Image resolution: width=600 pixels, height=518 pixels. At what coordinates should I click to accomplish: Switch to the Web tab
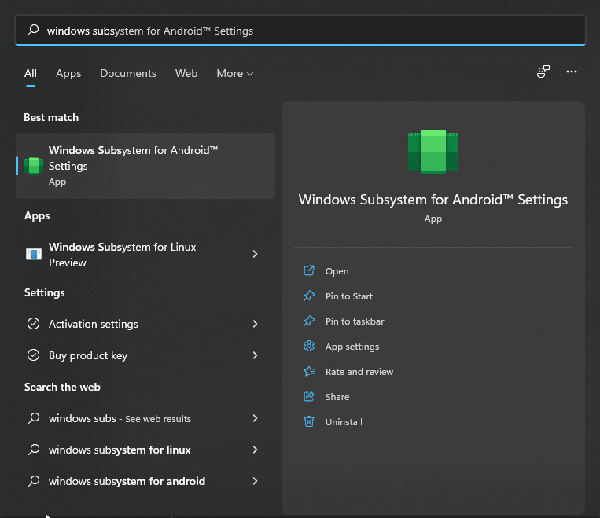pos(186,73)
